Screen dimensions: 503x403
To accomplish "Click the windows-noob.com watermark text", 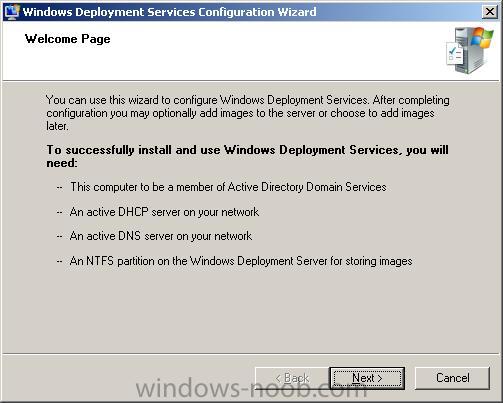I will click(x=252, y=388).
